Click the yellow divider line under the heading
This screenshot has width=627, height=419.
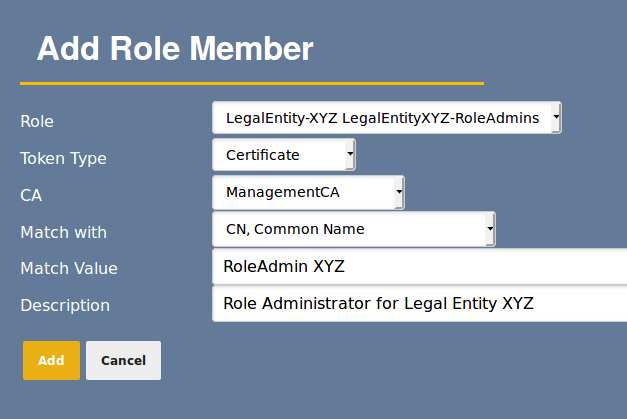coord(251,83)
